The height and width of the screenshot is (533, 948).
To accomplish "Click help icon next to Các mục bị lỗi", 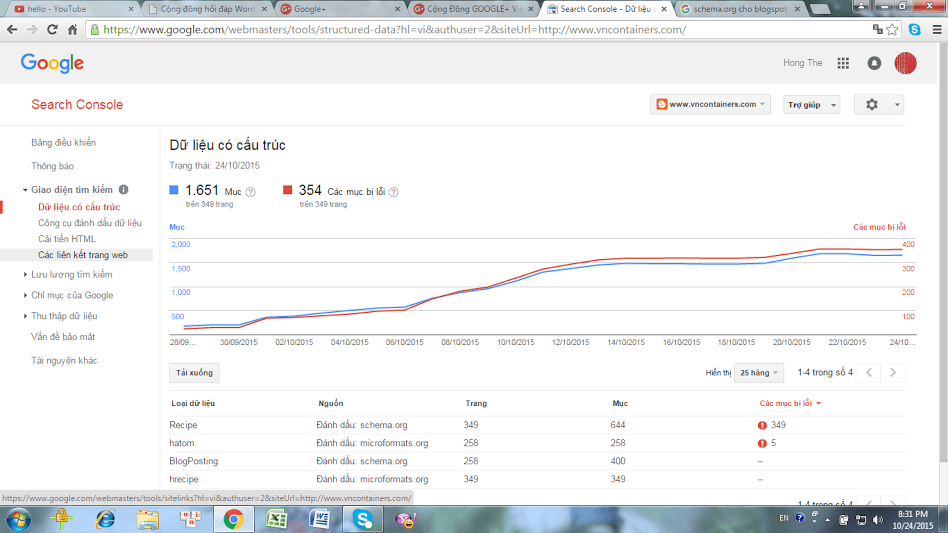I will point(394,192).
